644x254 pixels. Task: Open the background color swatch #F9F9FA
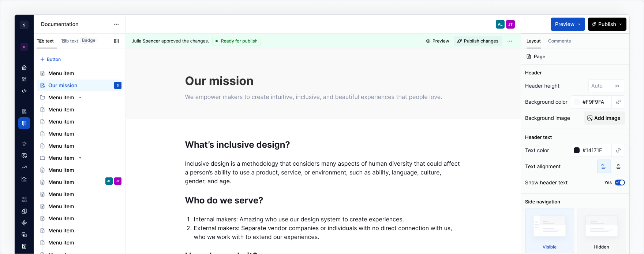[x=577, y=102]
